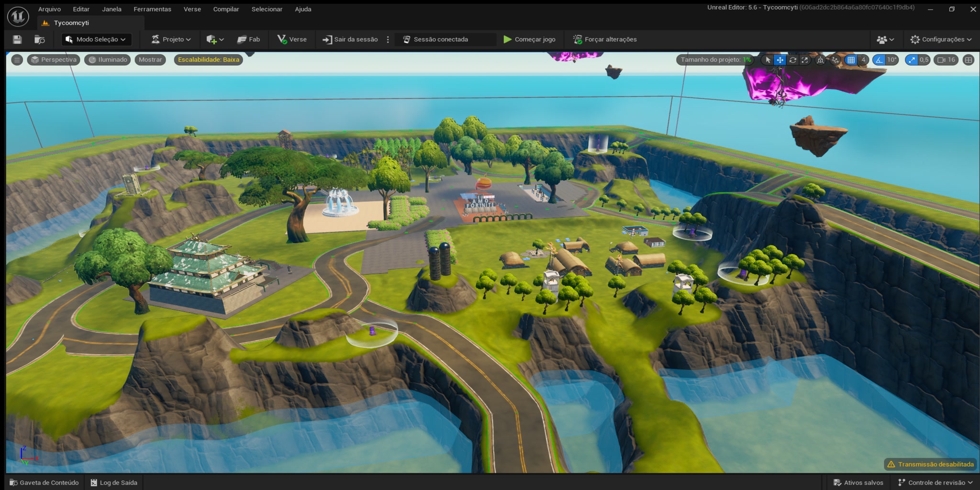Viewport: 980px width, 490px height.
Task: Open the Ferramentas menu
Action: (152, 9)
